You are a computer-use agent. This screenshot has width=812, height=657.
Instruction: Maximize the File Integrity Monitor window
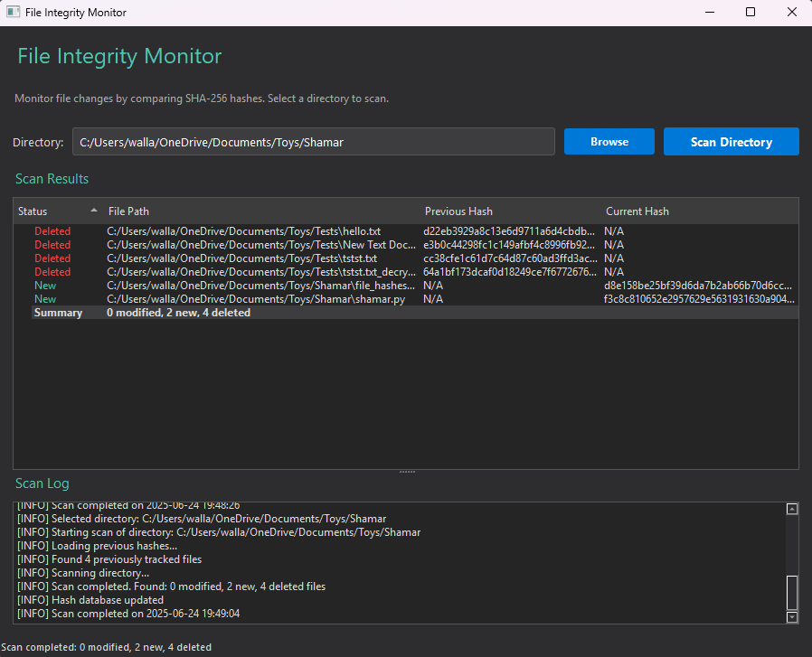click(x=750, y=12)
